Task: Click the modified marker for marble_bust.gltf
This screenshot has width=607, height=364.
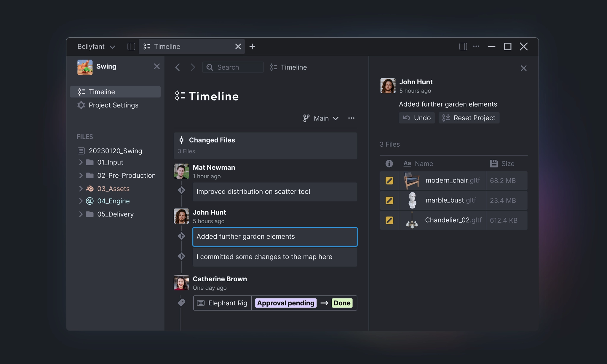Action: [389, 201]
